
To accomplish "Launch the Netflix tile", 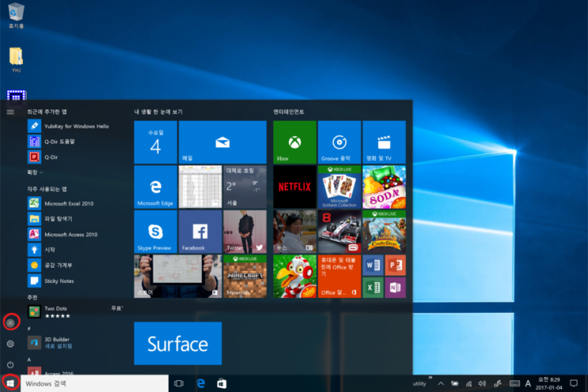I will point(294,187).
